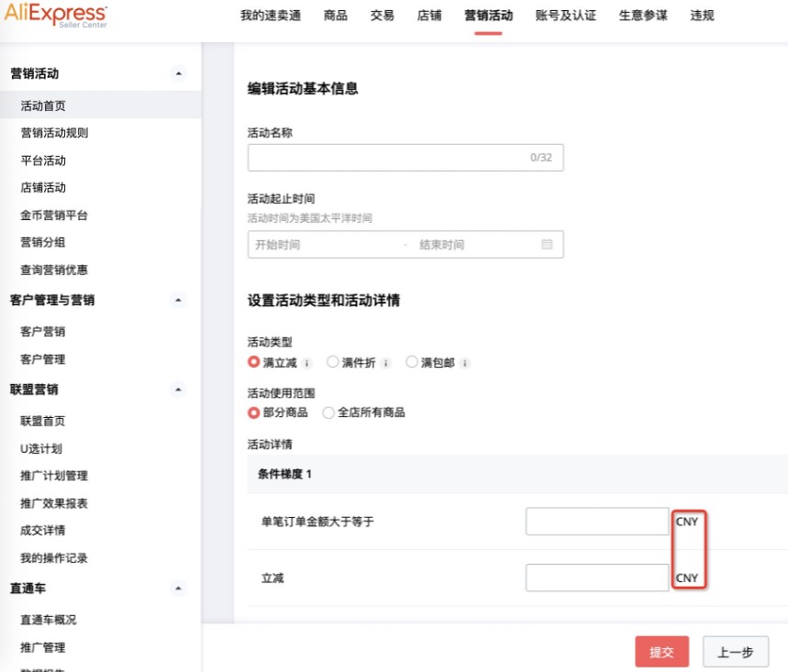Open U选计划 in sidebar

(x=41, y=448)
